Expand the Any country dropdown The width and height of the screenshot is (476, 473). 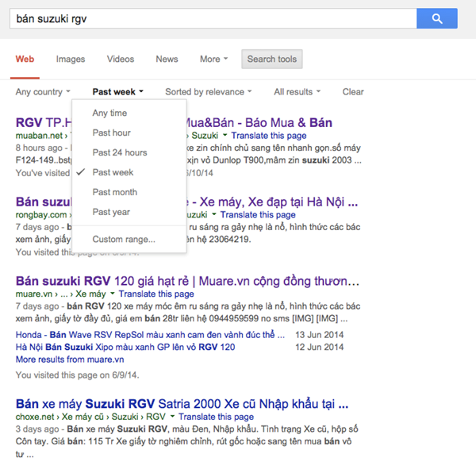pos(43,92)
